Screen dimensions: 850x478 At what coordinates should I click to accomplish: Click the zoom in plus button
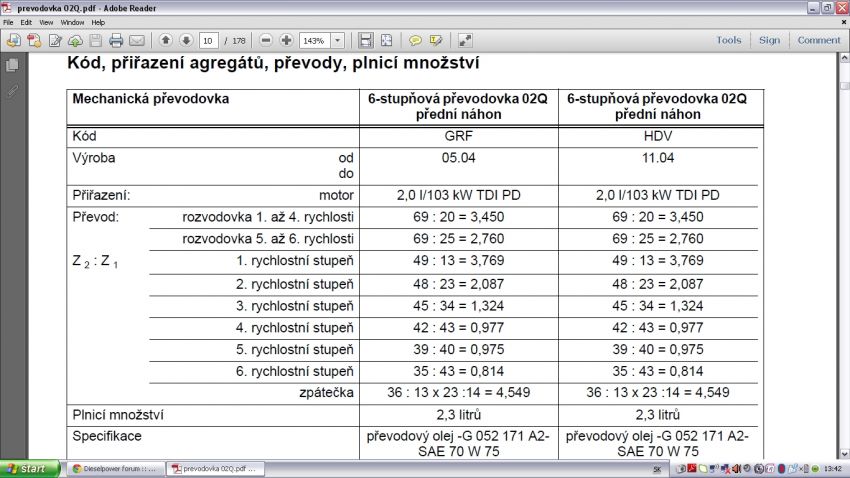tap(286, 41)
